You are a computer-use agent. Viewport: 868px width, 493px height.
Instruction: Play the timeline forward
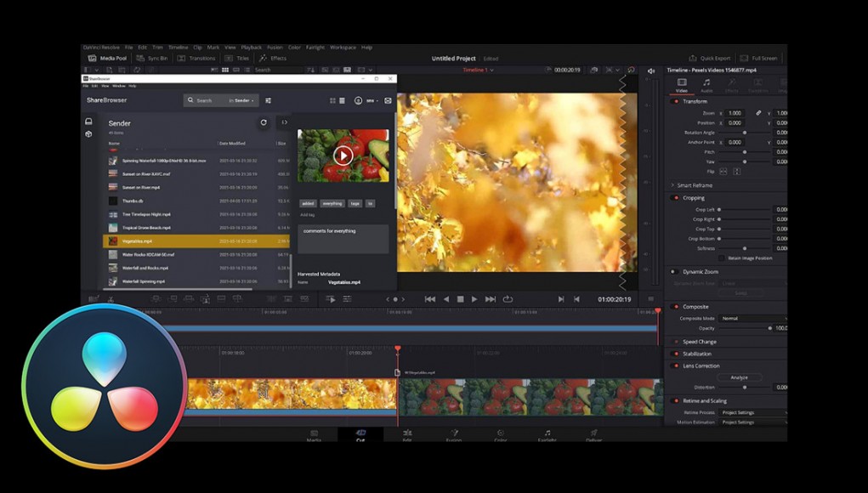[474, 299]
